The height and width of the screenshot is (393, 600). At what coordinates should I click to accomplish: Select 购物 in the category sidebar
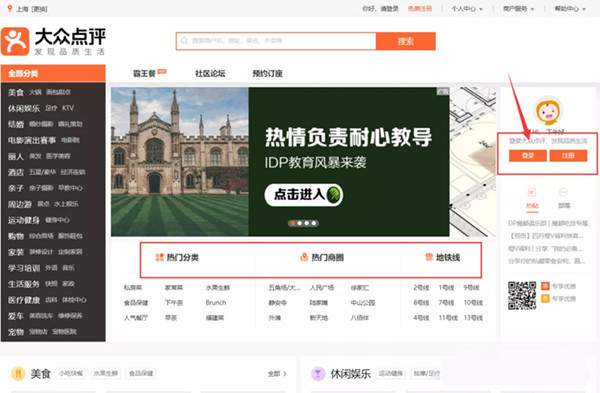point(16,236)
